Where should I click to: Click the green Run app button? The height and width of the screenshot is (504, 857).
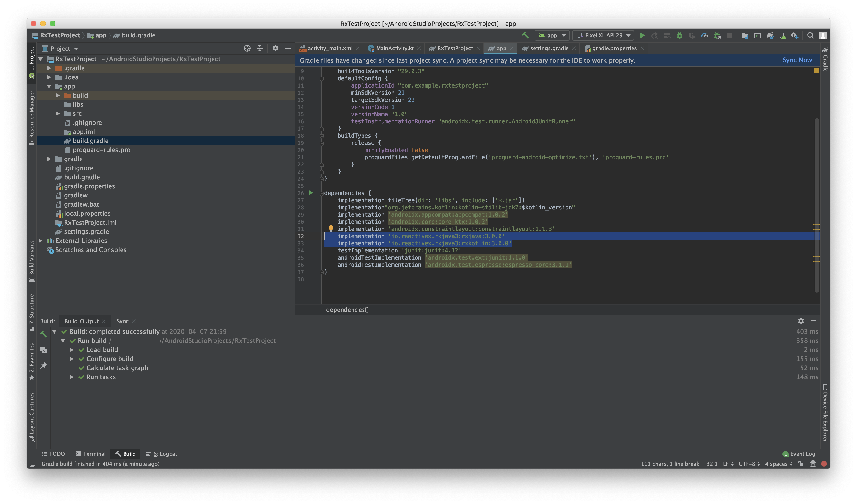(642, 35)
